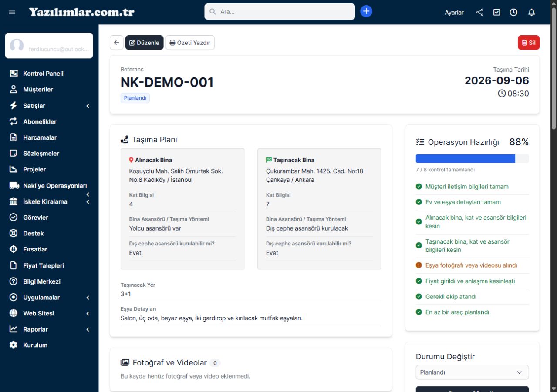Click the Yazılımlar.com.tr logo link
The image size is (557, 392).
(x=82, y=12)
